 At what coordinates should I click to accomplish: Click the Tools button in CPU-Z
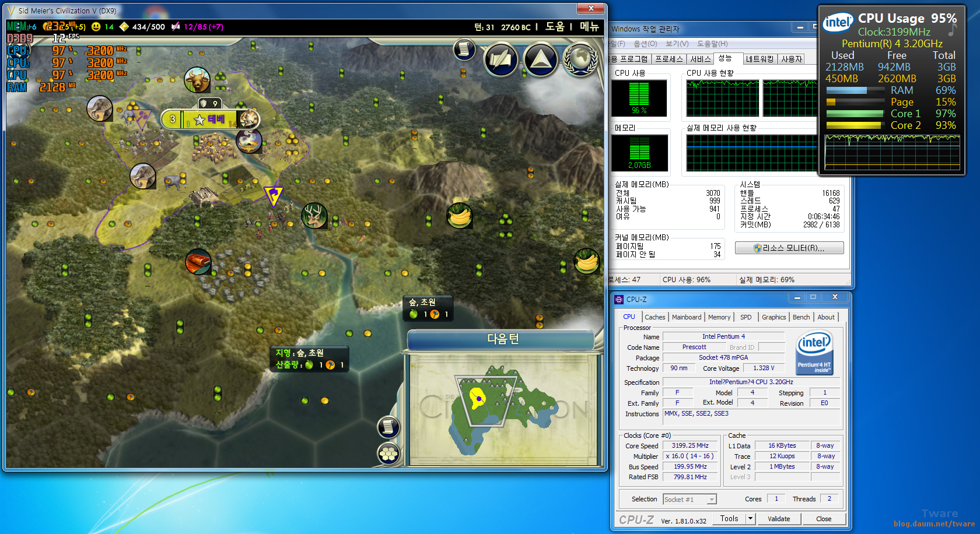(729, 518)
